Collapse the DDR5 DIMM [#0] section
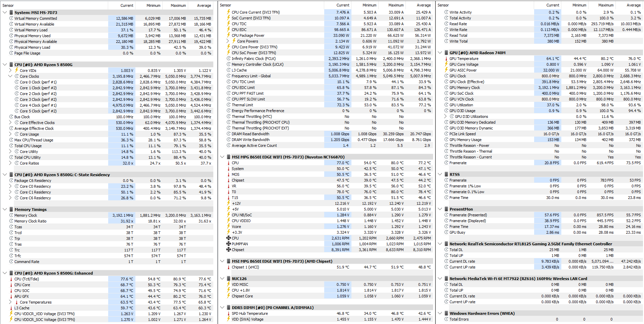 (222, 308)
